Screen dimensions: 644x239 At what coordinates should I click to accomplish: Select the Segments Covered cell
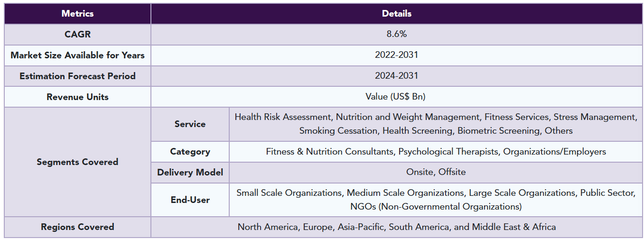pos(77,162)
